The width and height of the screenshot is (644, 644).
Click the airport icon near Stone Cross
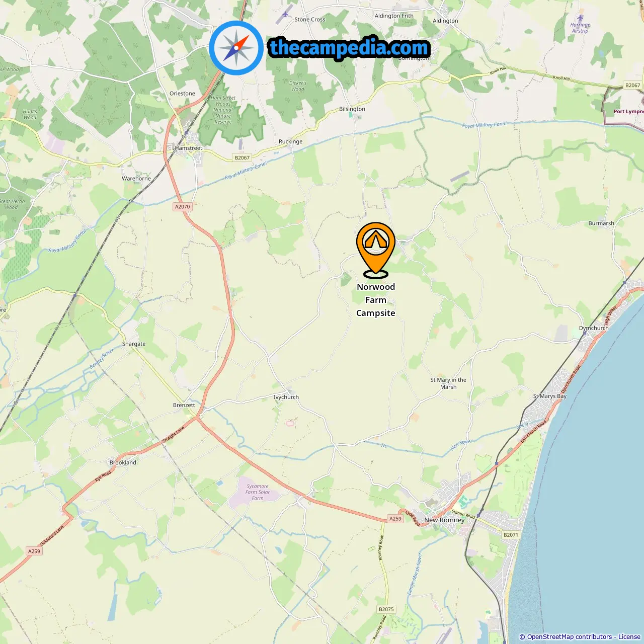[286, 14]
